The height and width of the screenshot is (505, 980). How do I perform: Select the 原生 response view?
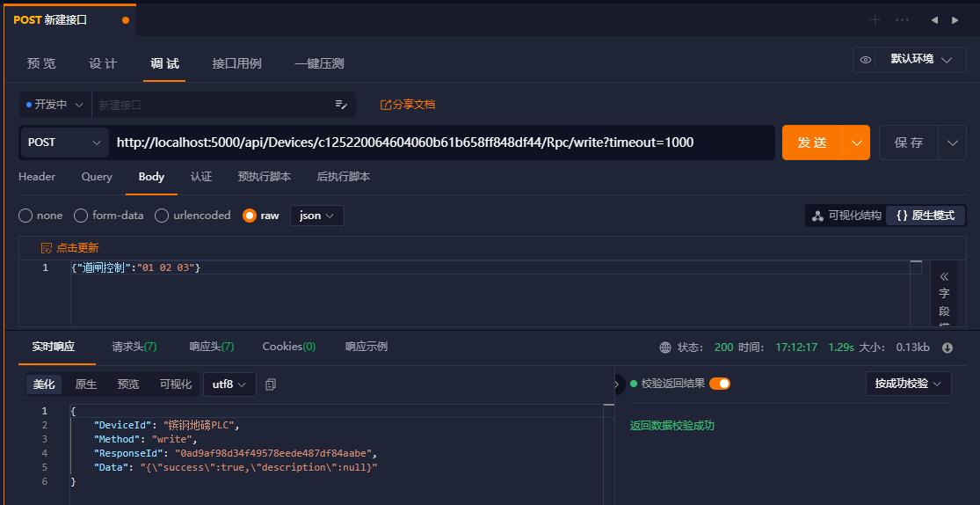coord(85,384)
